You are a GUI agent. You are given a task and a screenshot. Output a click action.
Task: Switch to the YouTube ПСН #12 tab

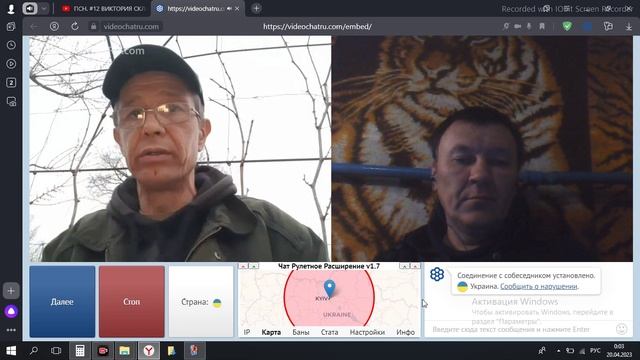(104, 9)
